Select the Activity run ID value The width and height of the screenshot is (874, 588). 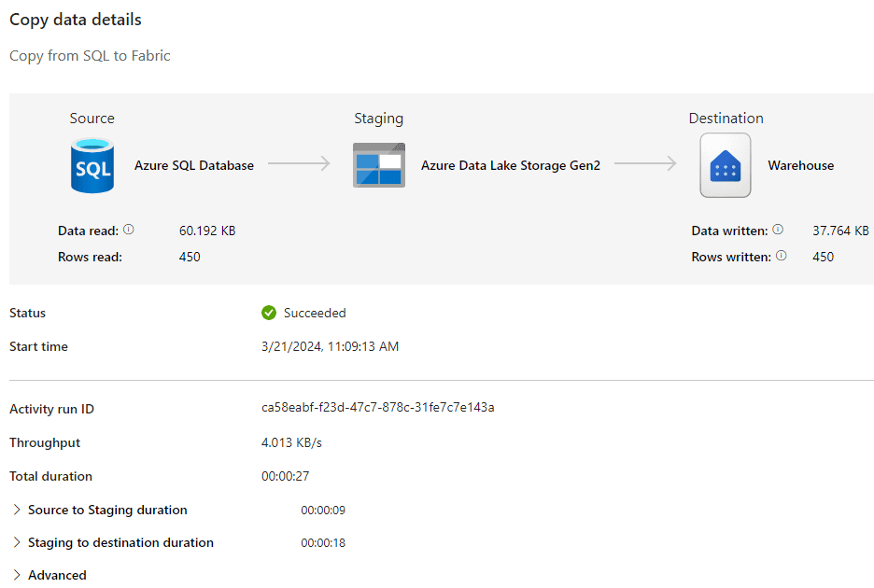point(378,408)
